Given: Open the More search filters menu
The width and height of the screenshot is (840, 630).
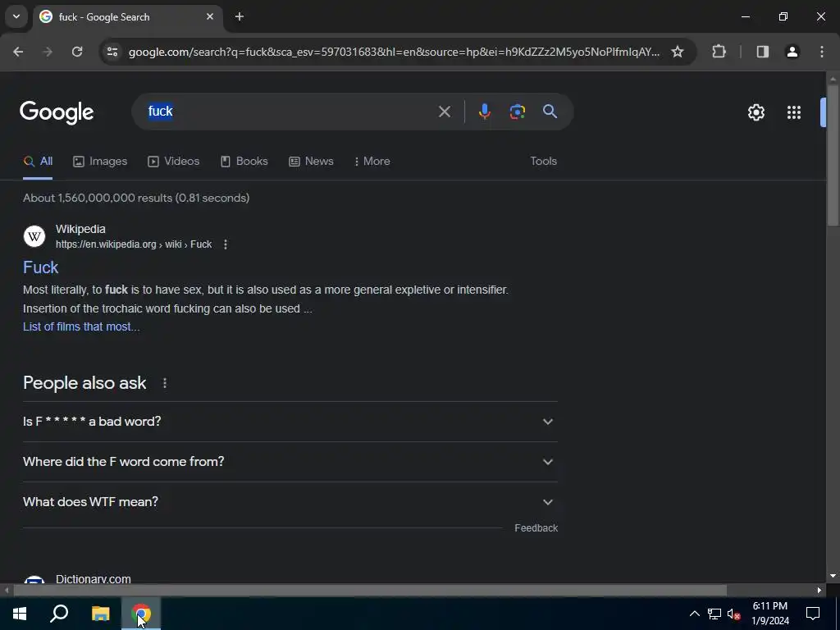Looking at the screenshot, I should pos(372,162).
